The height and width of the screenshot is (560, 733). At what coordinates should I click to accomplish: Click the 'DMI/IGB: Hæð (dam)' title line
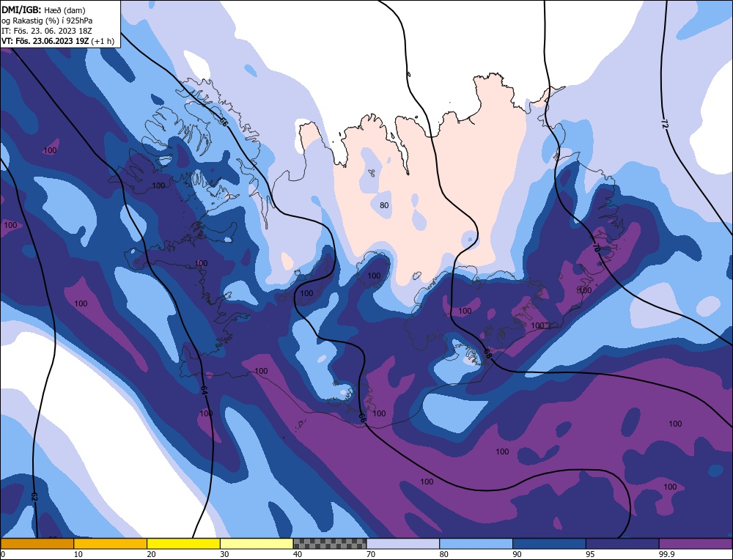coord(43,10)
